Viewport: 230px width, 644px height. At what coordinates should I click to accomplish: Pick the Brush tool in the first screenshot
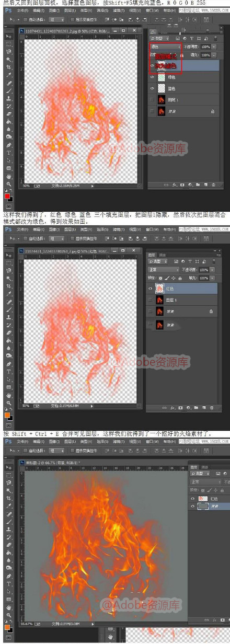(9, 91)
